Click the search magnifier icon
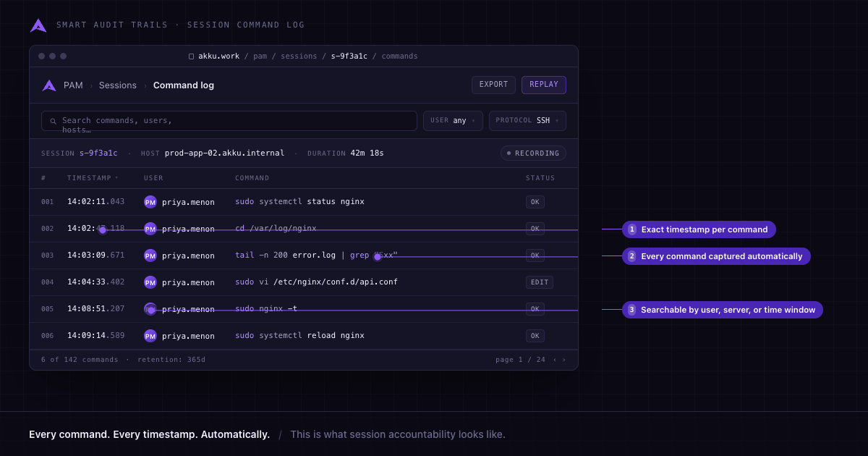 (x=53, y=121)
